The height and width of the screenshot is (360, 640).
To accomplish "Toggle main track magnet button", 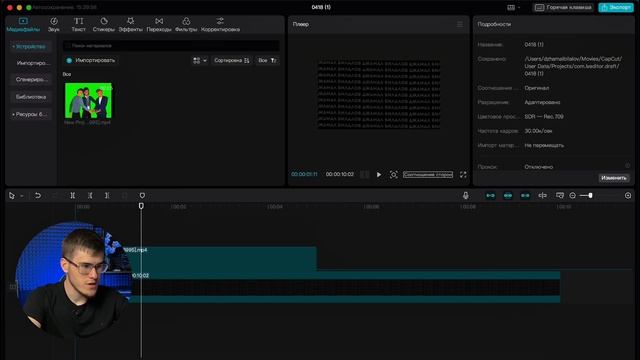I will [x=490, y=196].
